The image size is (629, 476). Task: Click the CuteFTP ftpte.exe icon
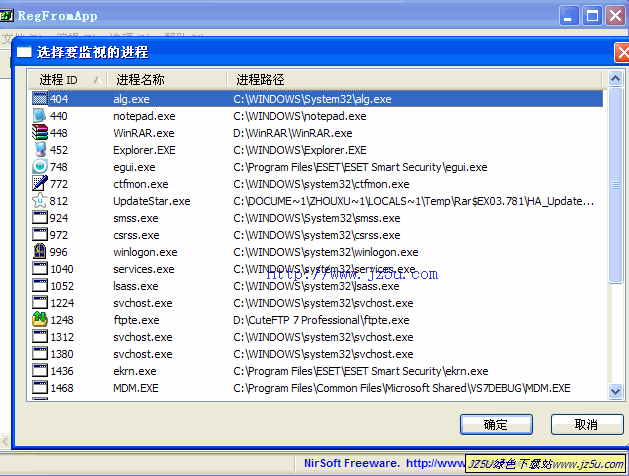[40, 320]
